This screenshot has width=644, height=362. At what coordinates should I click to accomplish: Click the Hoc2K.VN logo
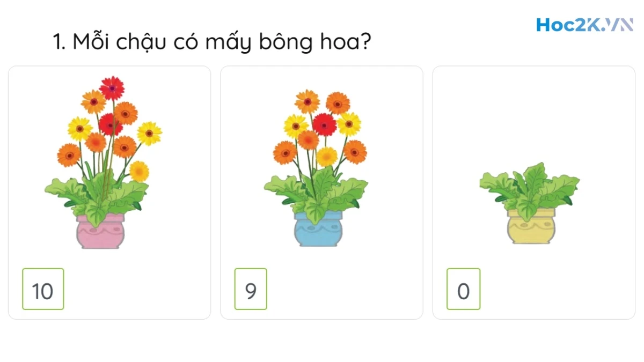pos(584,25)
